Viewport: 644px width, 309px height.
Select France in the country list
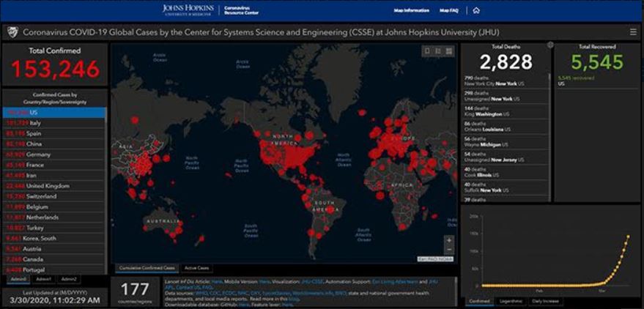click(54, 165)
